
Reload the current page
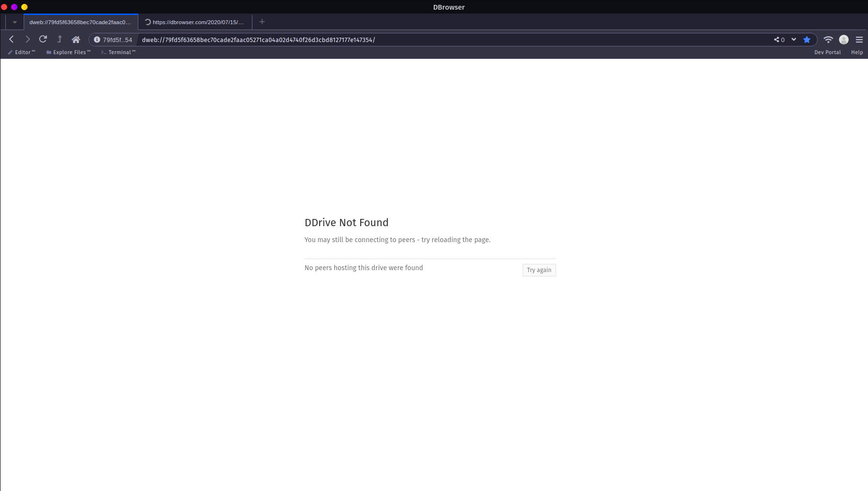[43, 39]
